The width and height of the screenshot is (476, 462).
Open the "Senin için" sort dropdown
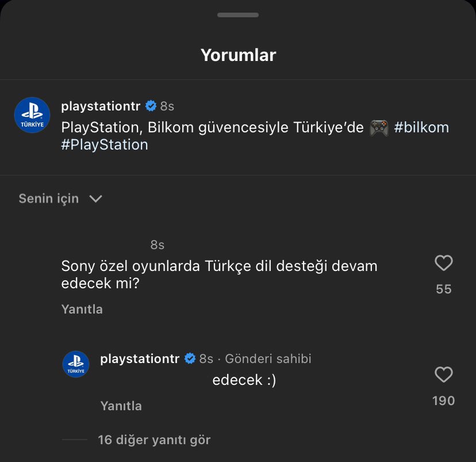pos(60,198)
